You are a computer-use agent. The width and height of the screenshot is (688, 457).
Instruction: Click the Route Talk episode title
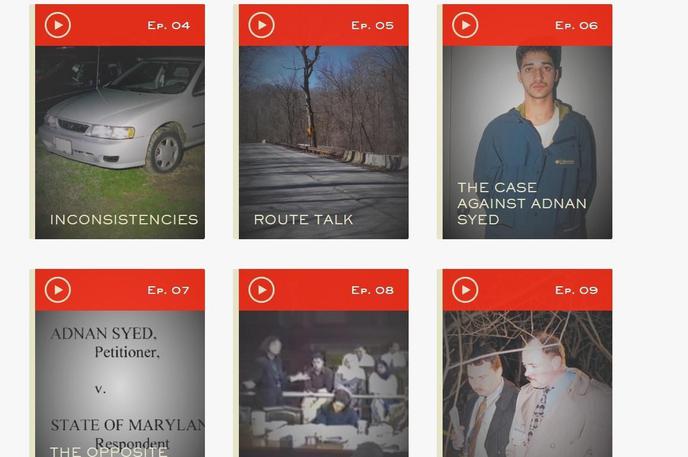tap(303, 219)
